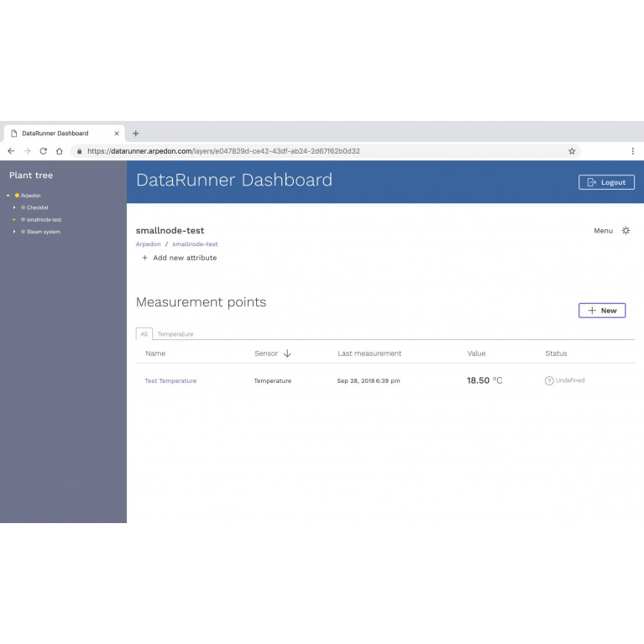Collapse the Arpedon tree node
The height and width of the screenshot is (644, 644).
click(x=8, y=196)
